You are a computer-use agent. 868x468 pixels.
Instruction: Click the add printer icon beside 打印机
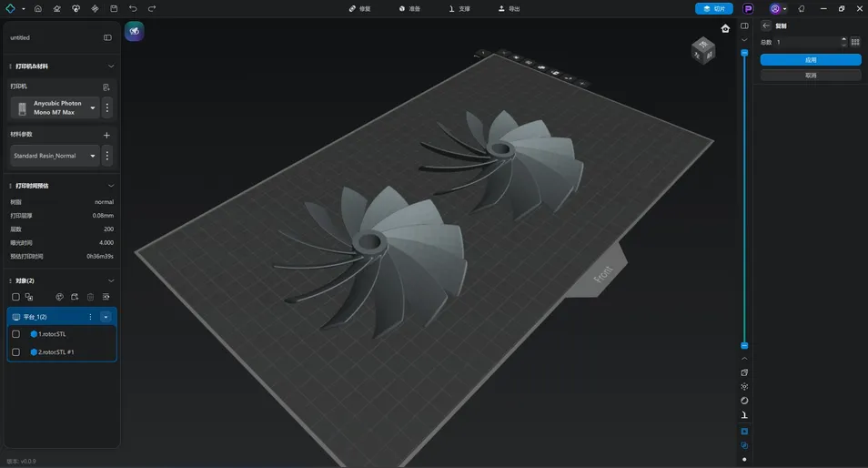coord(106,87)
